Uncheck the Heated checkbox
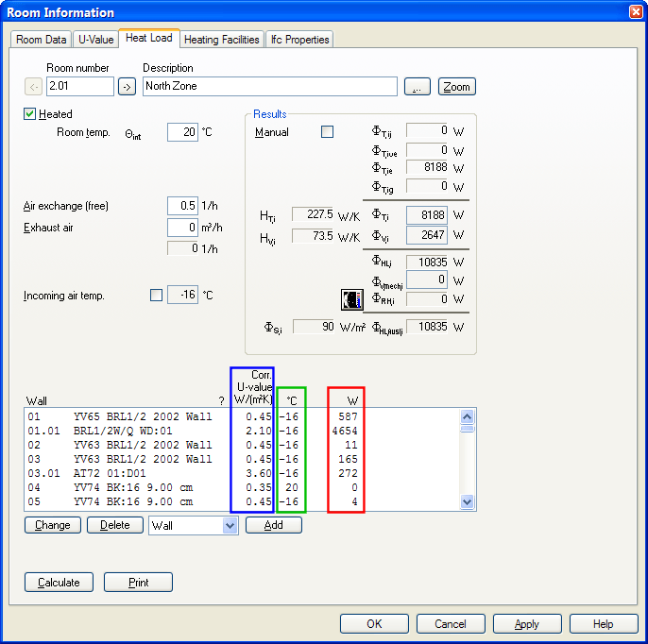648x644 pixels. 30,114
